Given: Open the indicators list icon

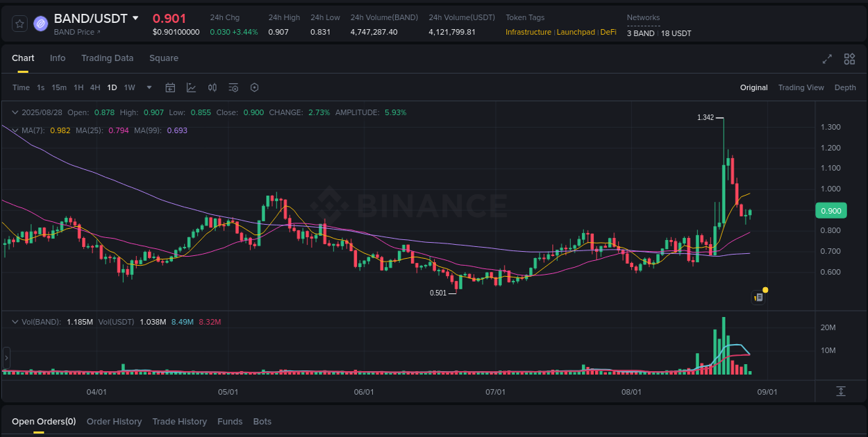Looking at the screenshot, I should (x=233, y=87).
